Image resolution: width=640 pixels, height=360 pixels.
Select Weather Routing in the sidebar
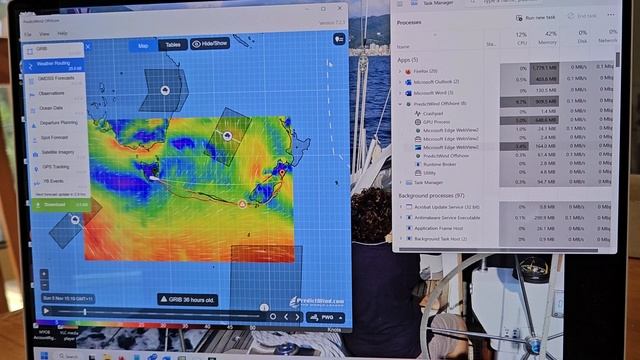click(x=53, y=65)
